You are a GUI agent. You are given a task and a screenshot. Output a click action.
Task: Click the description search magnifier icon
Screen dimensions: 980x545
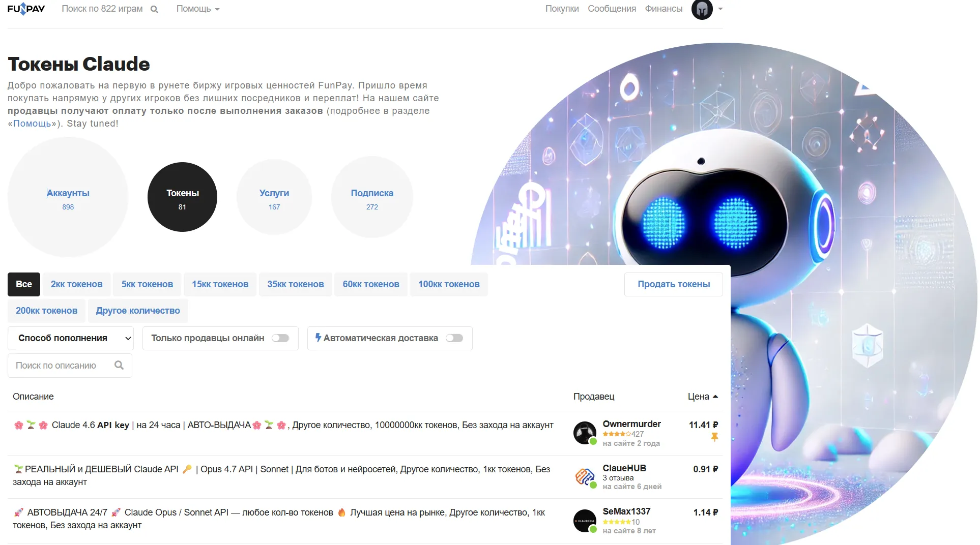[119, 365]
